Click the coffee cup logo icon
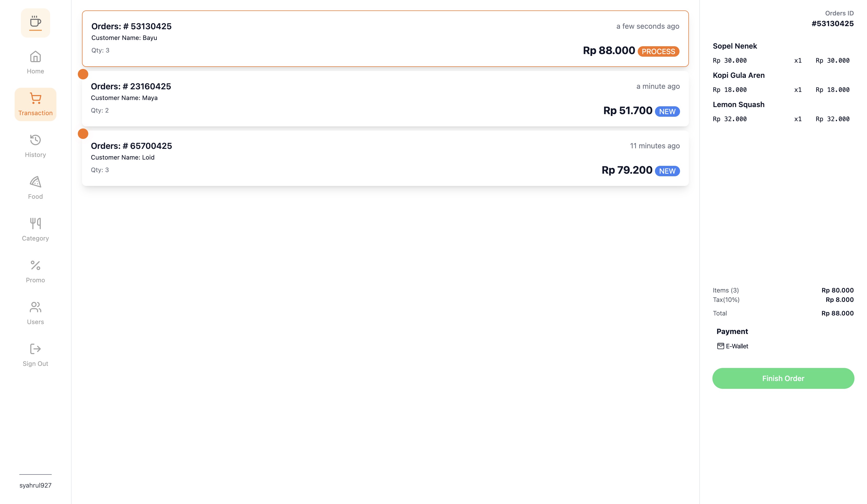The width and height of the screenshot is (867, 504). click(36, 23)
